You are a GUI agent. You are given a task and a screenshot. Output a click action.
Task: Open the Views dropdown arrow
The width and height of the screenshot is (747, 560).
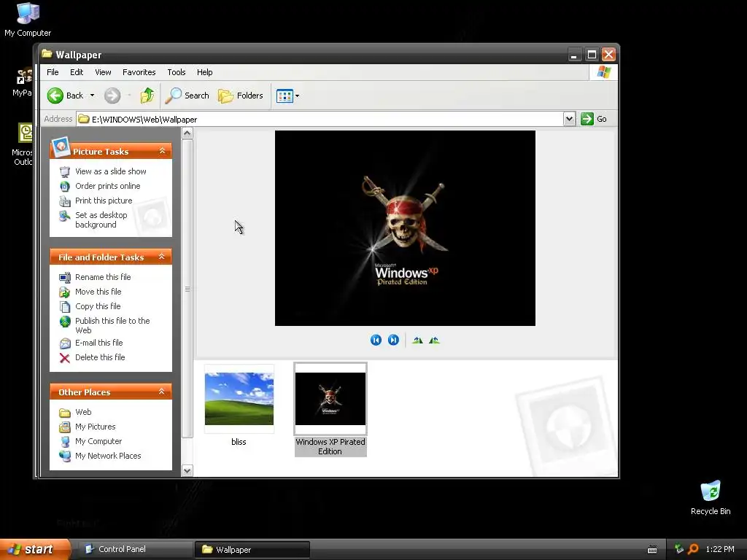[298, 96]
